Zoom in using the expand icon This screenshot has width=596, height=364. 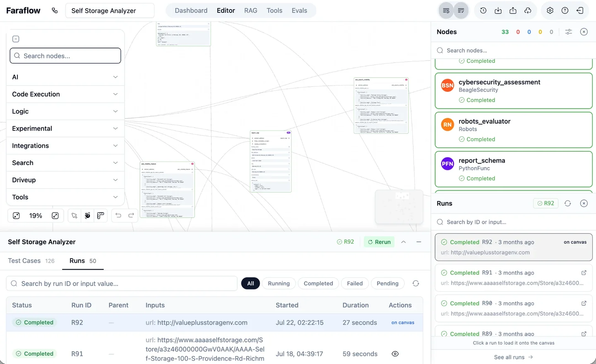tap(55, 216)
